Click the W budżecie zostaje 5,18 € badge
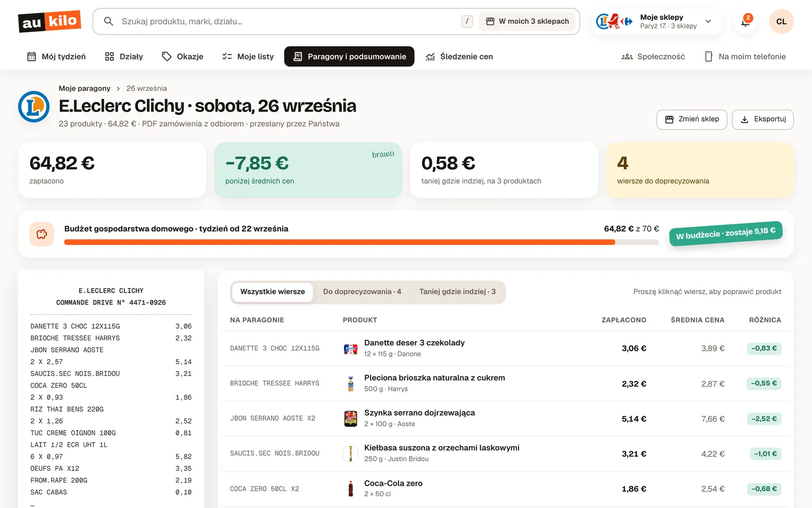Screen dimensions: 812x508 point(726,234)
